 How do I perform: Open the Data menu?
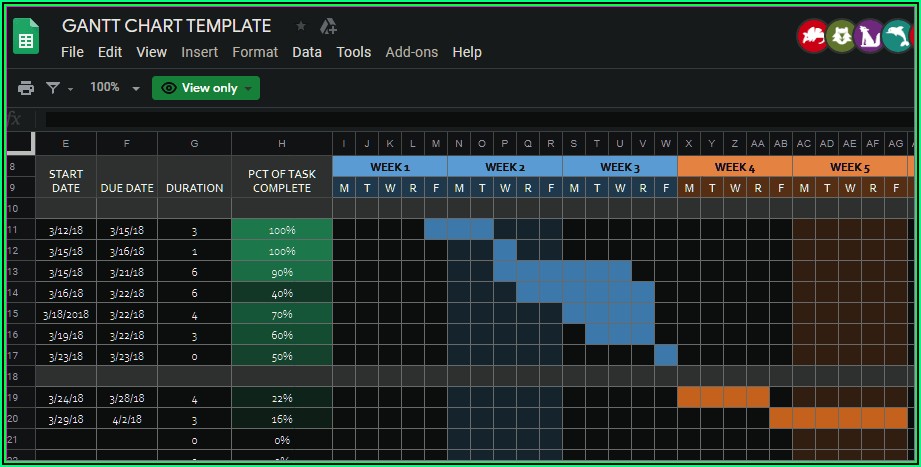coord(307,52)
